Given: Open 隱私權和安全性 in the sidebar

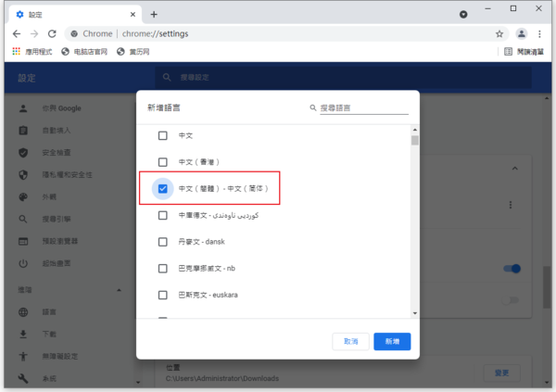Looking at the screenshot, I should coord(67,175).
